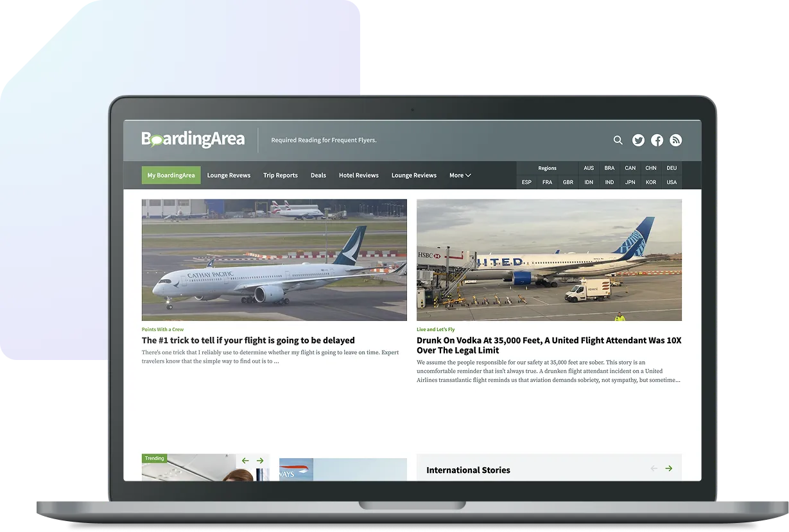Select the GBR region
Screen dimensions: 789x532
(x=568, y=182)
